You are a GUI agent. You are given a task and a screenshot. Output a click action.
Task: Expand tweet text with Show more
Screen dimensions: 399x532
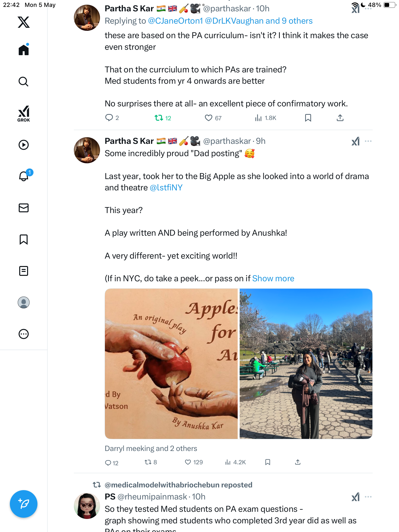pyautogui.click(x=273, y=278)
